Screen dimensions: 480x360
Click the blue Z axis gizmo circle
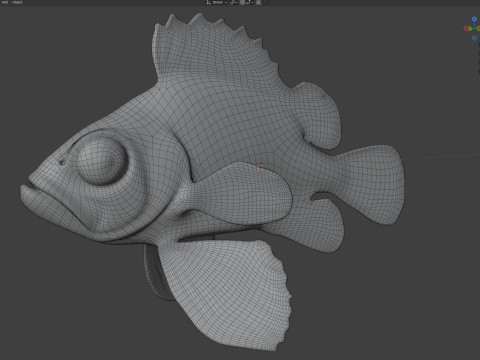pos(474,19)
